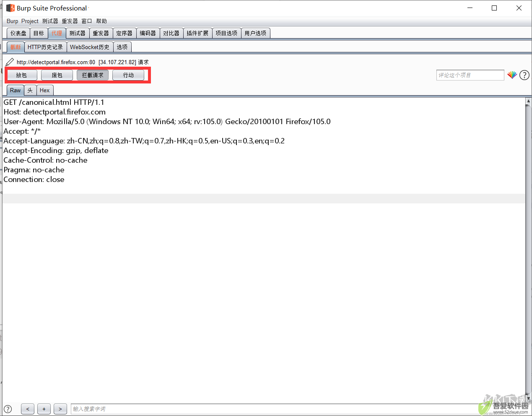
Task: Click the bottom-left help question mark icon
Action: (x=8, y=409)
